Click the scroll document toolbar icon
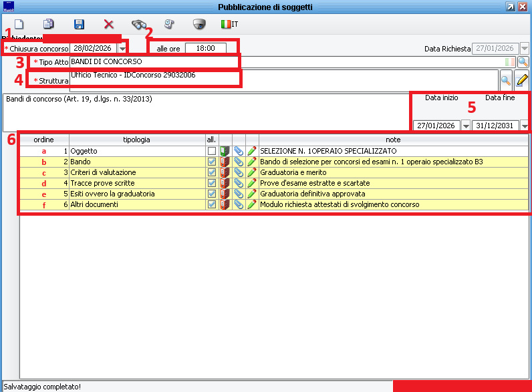 (x=169, y=24)
